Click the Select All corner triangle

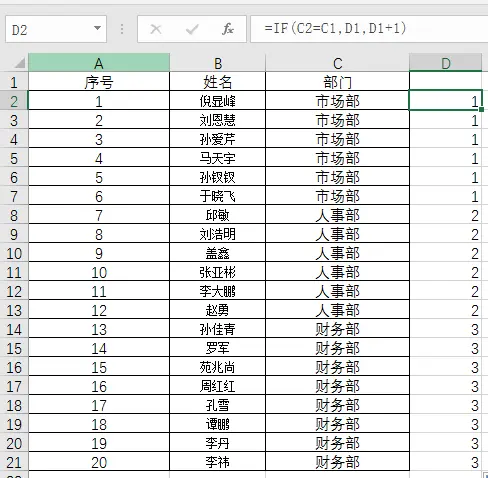[19, 62]
